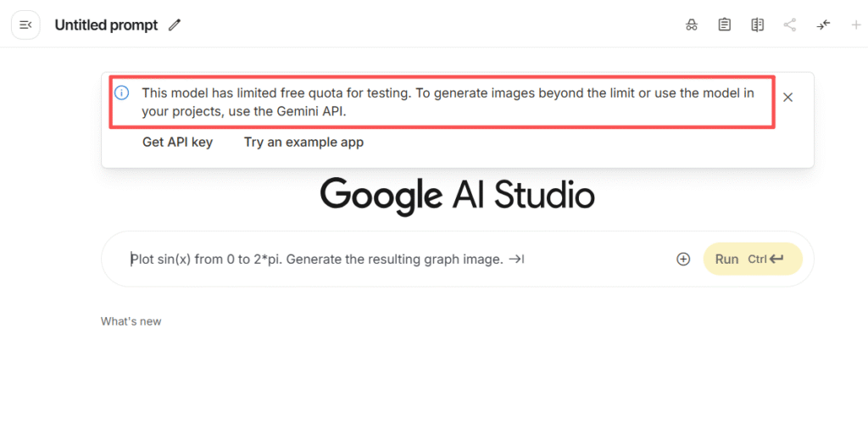
Task: Run the prompt with Run button
Action: (x=753, y=259)
